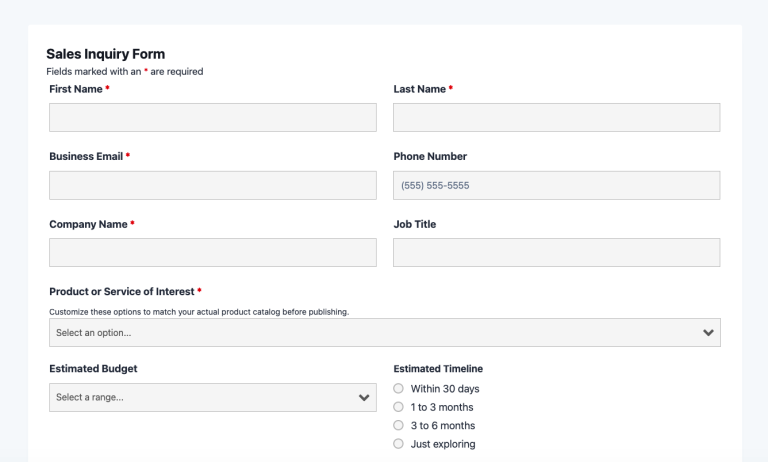Select the '1 to 3 months' radio button
Screen dimensions: 768x462
click(x=398, y=407)
